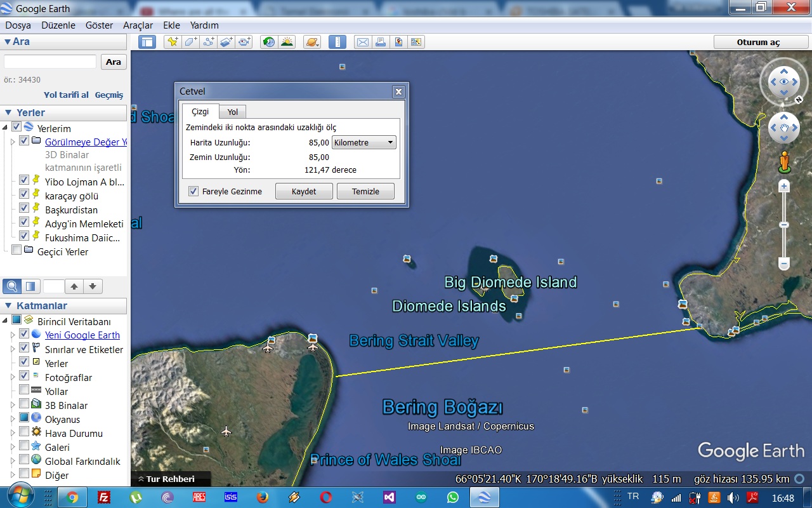This screenshot has height=508, width=812.
Task: Click the search magnifier icon in the Places panel
Action: tap(12, 286)
